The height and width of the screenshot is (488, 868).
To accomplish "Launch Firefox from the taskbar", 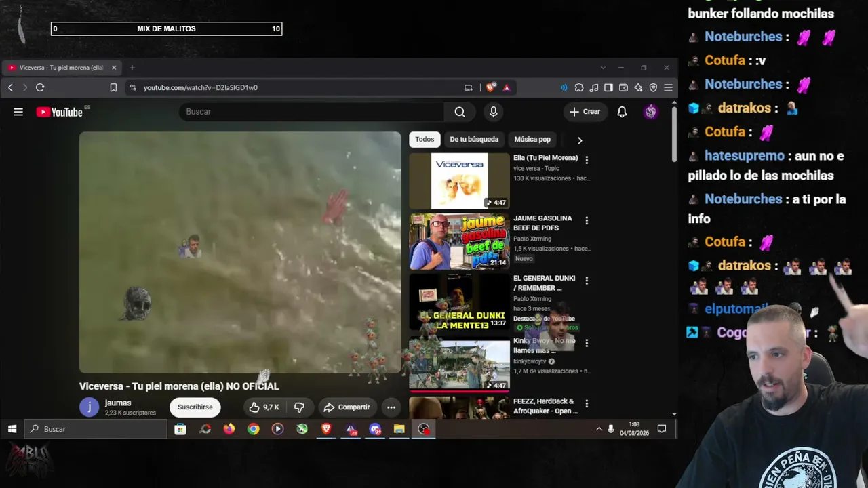I will tap(229, 429).
